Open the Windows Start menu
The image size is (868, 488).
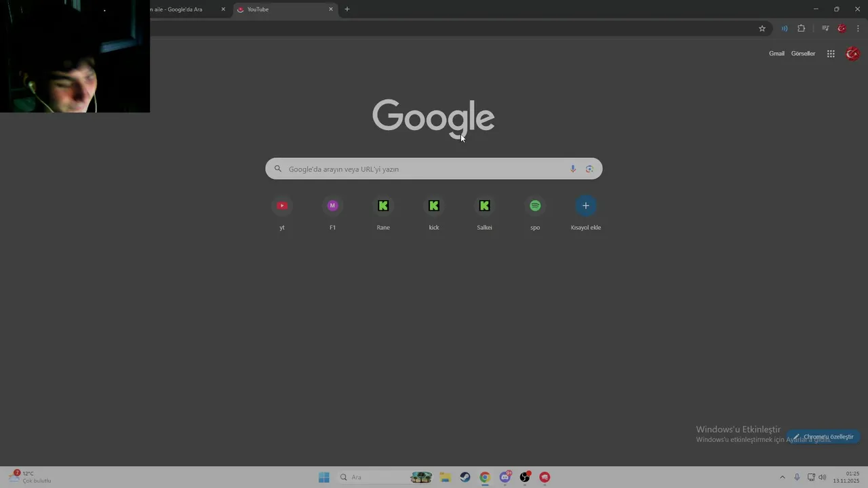coord(324,477)
